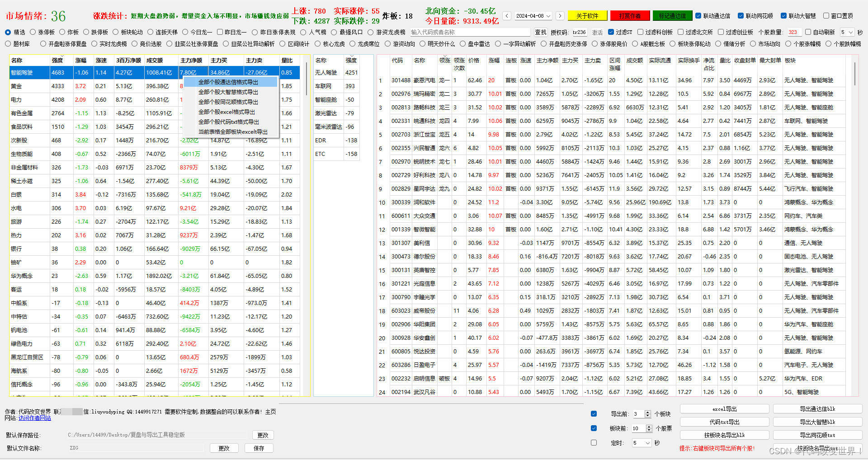
Task: Open the 2024-04-08 date dropdown
Action: (x=533, y=16)
